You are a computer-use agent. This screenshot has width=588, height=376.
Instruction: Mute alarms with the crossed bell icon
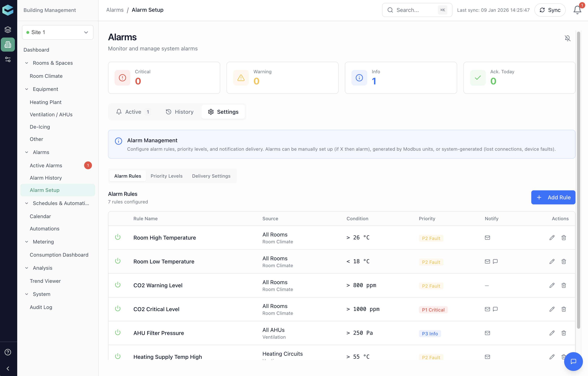coord(567,38)
